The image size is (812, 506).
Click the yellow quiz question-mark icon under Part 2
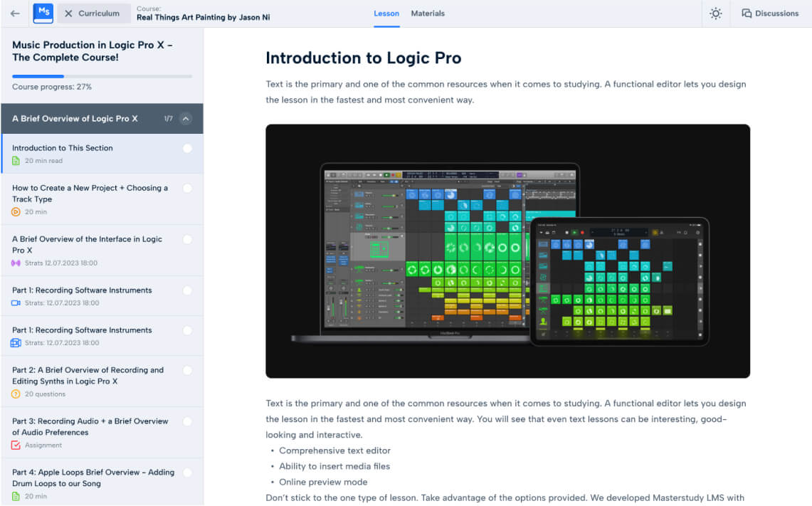point(16,394)
